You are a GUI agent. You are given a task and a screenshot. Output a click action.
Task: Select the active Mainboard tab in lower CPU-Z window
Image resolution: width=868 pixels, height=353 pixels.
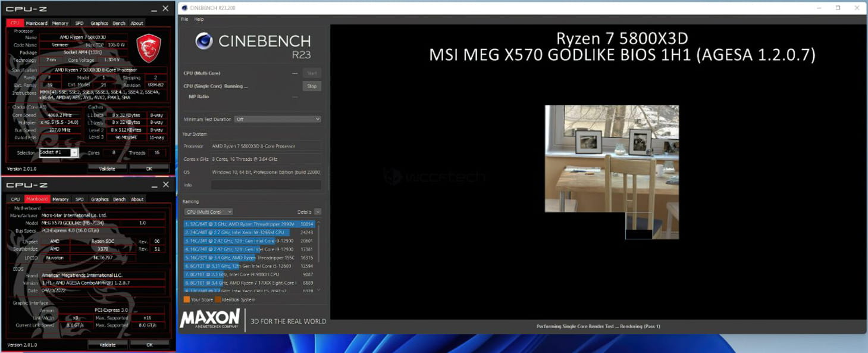tap(37, 199)
